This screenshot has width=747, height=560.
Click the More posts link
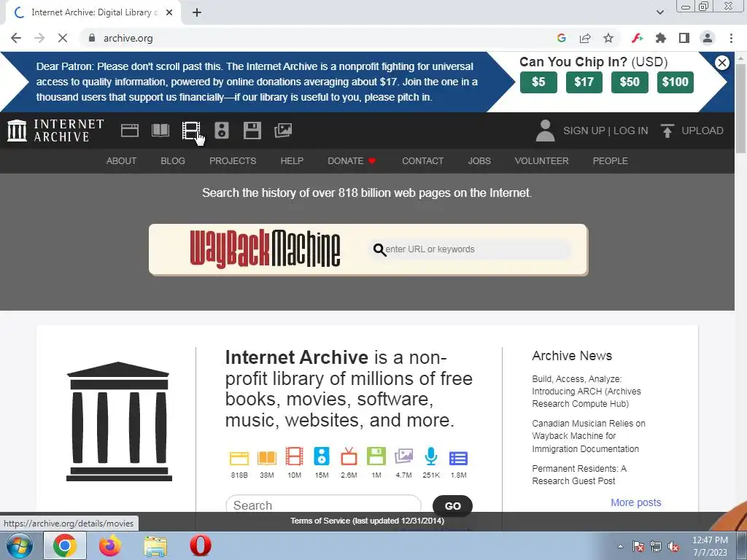pos(635,502)
